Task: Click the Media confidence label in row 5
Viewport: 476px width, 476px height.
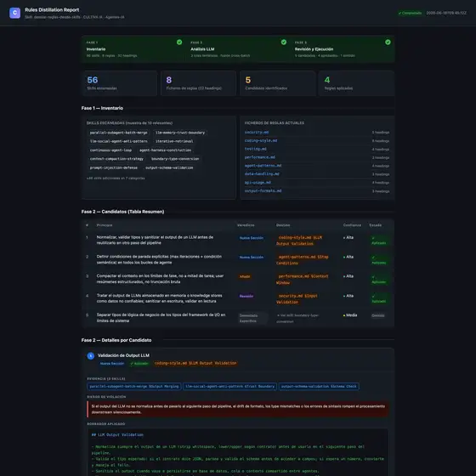Action: [x=350, y=315]
